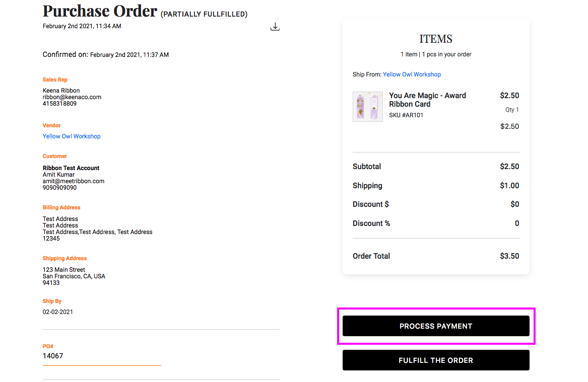Click the 123 Main Street shipping address
Screen dimensions: 588x382
click(x=64, y=270)
